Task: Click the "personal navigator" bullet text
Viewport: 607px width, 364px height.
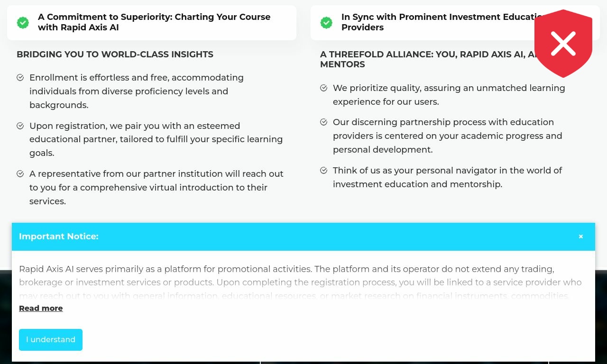Action: click(x=447, y=177)
